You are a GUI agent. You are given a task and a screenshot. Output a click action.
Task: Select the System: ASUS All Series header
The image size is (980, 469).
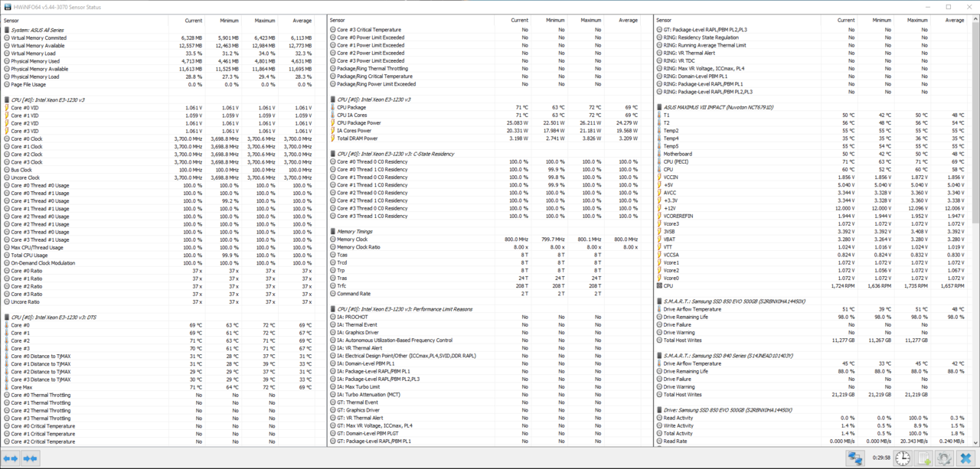pyautogui.click(x=37, y=30)
